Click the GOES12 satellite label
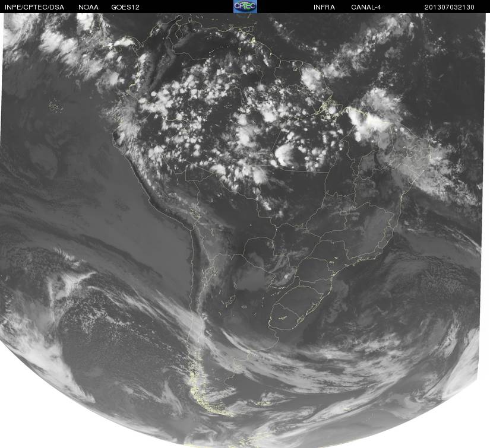Image resolution: width=490 pixels, height=448 pixels. 125,7
